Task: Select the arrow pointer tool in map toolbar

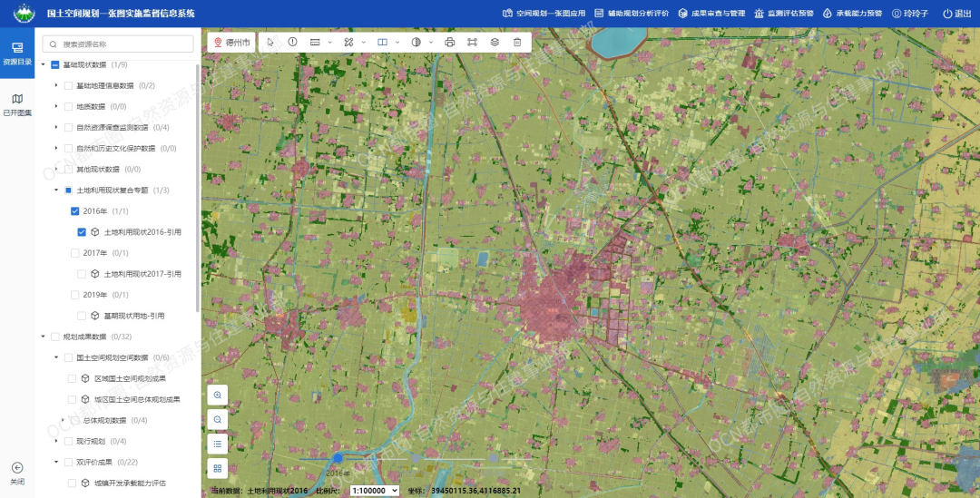Action: 270,42
